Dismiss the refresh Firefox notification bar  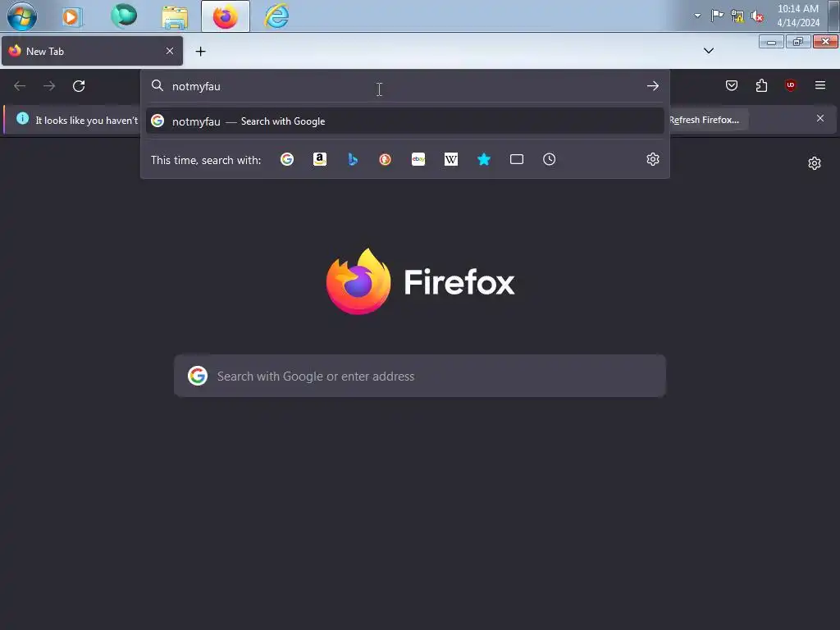[x=820, y=118]
